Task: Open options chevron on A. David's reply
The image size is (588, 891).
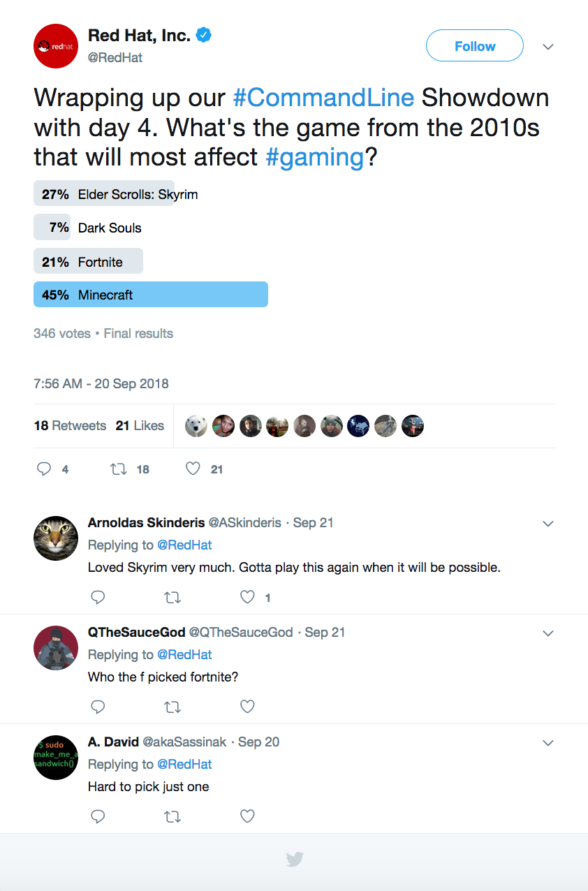Action: tap(548, 743)
